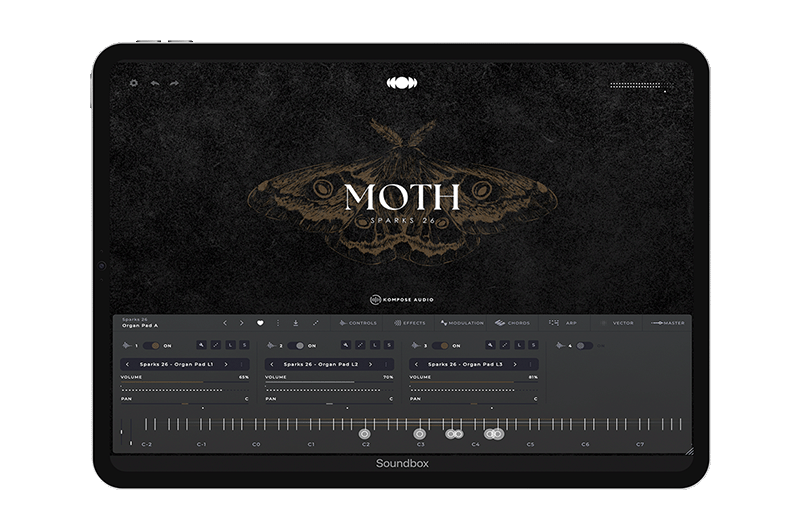
Task: Next sample for Organ Pad L2
Action: (370, 364)
